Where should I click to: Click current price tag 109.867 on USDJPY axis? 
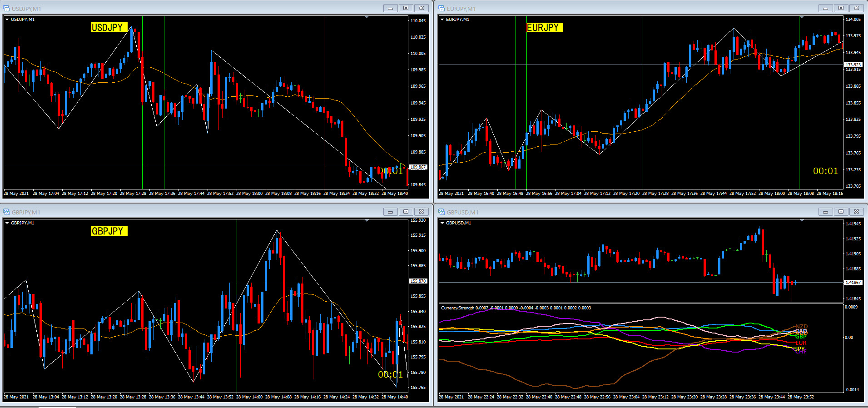click(418, 167)
